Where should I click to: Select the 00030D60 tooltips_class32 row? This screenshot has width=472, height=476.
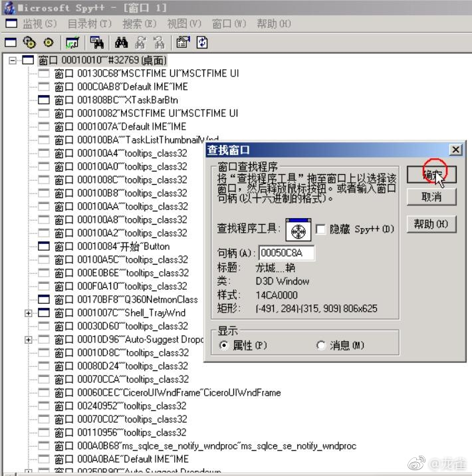[x=121, y=326]
